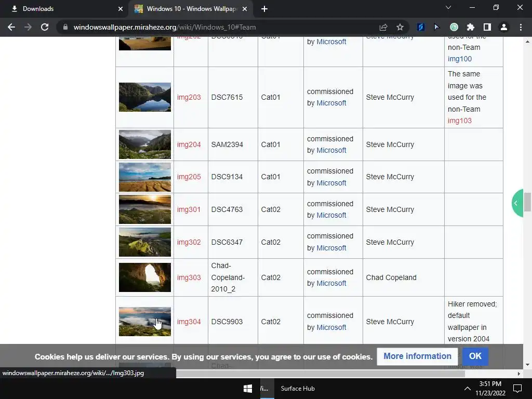Open Microsoft link in img204 row
Screen dimensions: 532x399
point(331,150)
